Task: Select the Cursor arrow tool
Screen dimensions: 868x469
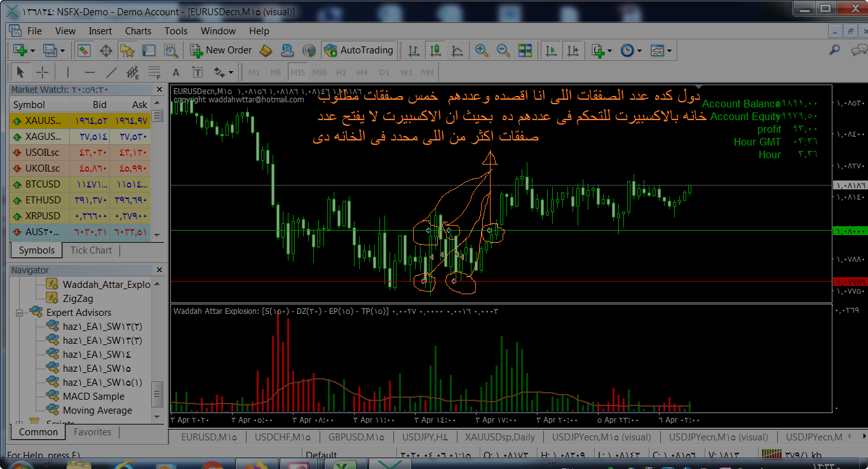Action: click(20, 72)
